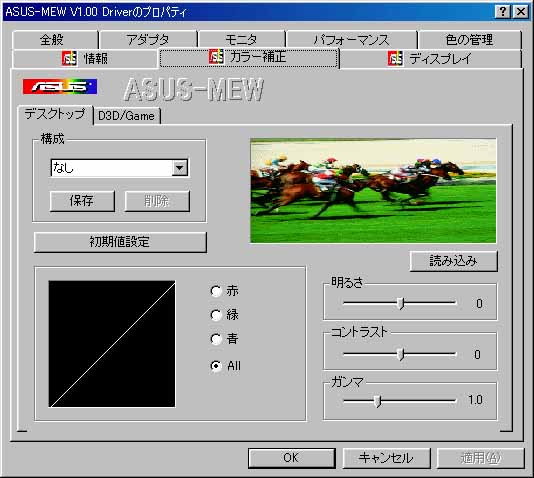
Task: Click the 初期値設定 button
Action: (x=120, y=242)
